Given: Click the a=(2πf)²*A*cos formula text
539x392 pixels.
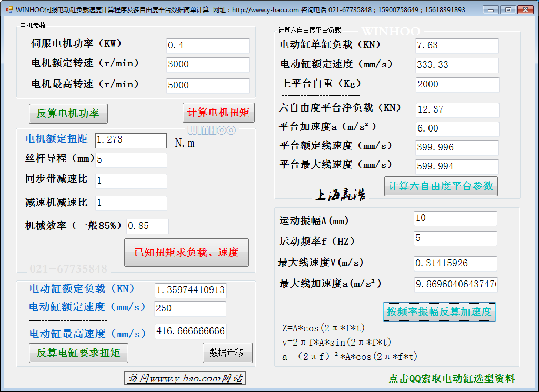Looking at the screenshot, I should [x=350, y=357].
